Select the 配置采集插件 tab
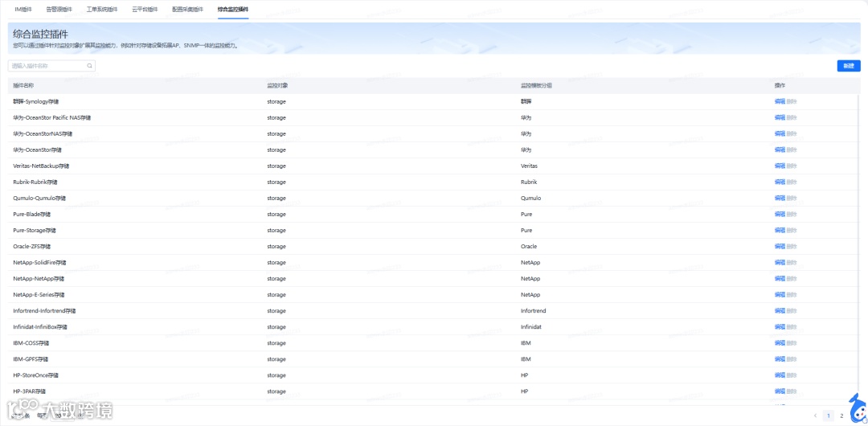Viewport: 868px width, 426px height. 187,10
